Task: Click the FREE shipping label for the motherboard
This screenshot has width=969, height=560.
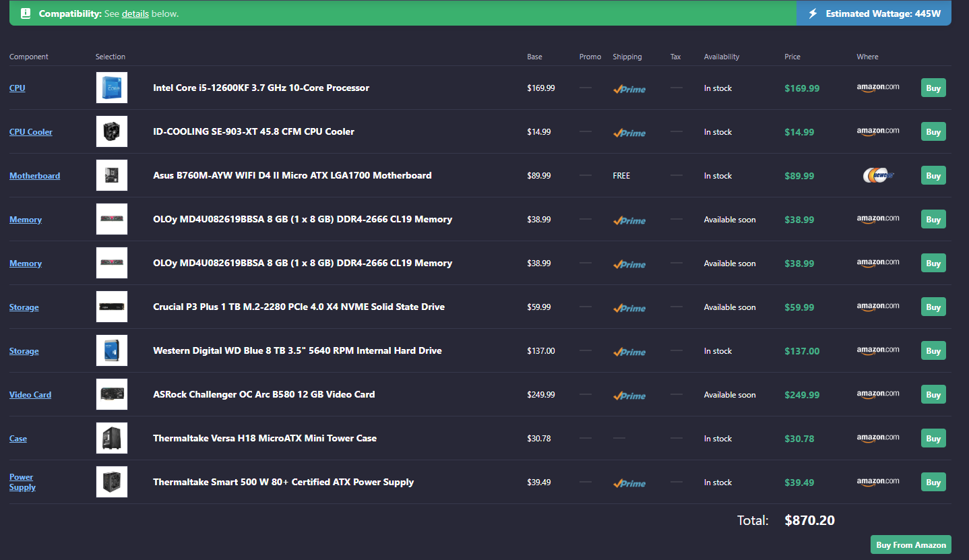Action: [621, 176]
